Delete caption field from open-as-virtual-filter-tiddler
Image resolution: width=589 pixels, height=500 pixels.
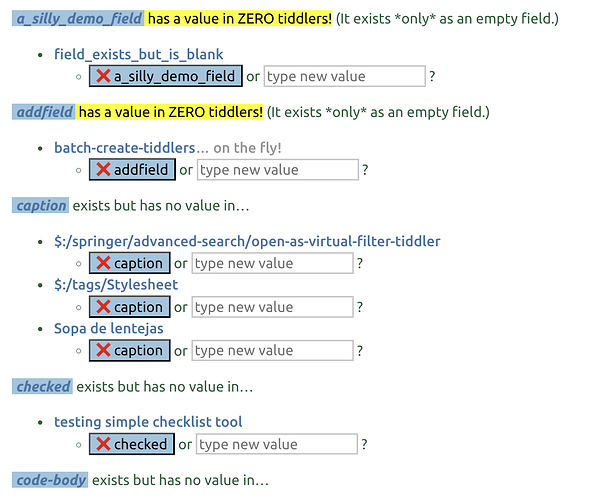(130, 263)
